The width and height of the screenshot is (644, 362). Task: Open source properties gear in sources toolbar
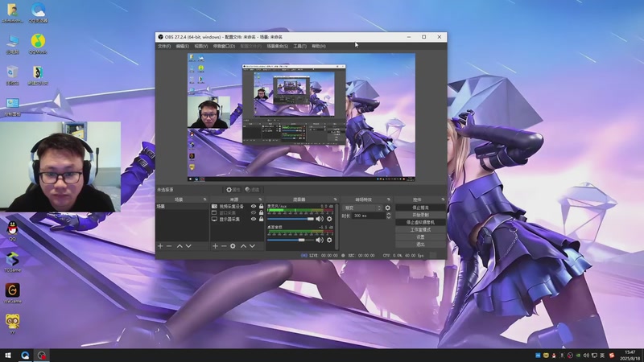pyautogui.click(x=233, y=246)
